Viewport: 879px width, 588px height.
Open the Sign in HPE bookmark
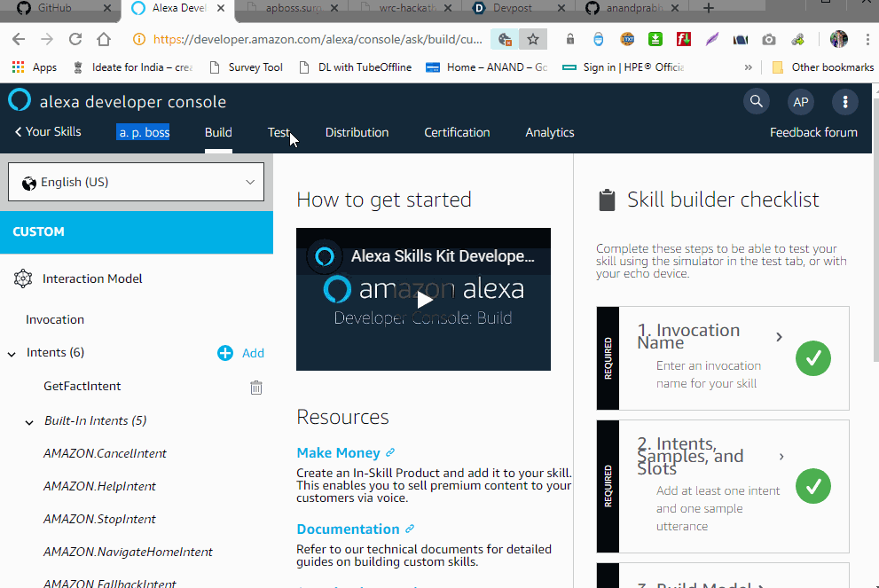pyautogui.click(x=624, y=67)
